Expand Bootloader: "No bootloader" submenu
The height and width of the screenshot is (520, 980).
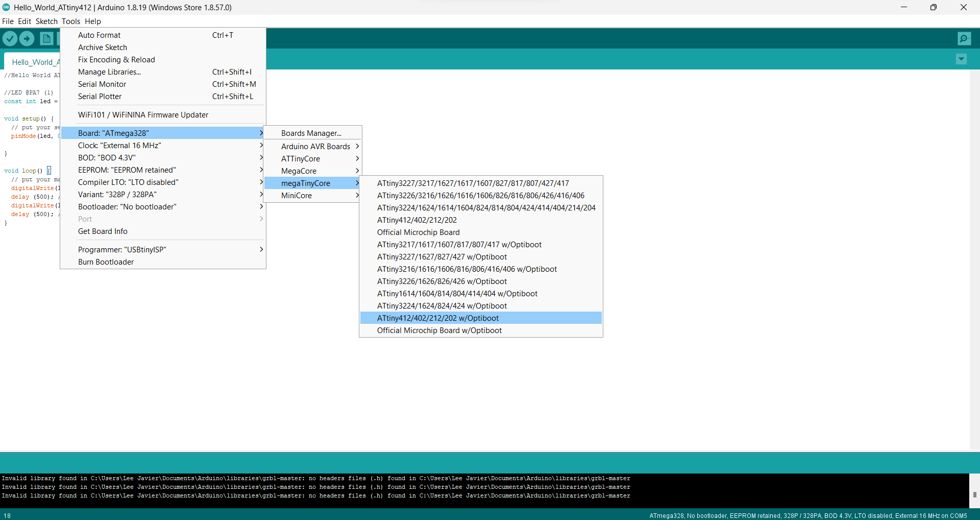(x=163, y=207)
